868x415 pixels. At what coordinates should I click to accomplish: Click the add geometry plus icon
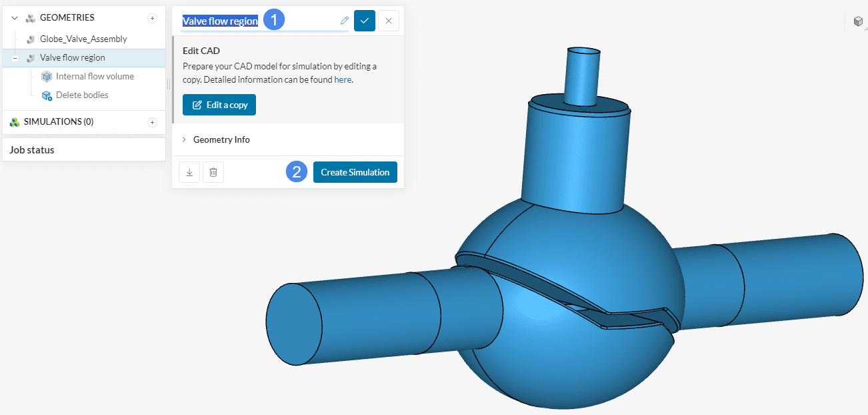pyautogui.click(x=152, y=18)
